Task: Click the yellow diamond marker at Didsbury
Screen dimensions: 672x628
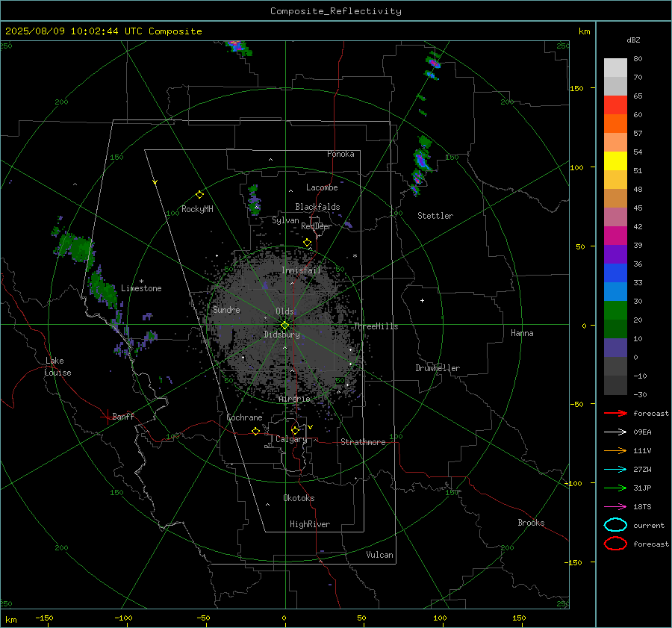Action: (284, 326)
